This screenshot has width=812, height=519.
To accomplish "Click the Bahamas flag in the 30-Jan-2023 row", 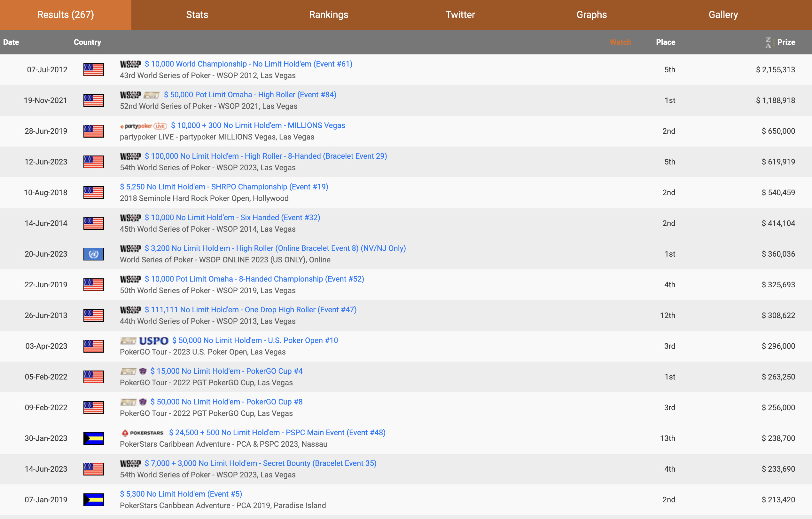I will coord(93,438).
